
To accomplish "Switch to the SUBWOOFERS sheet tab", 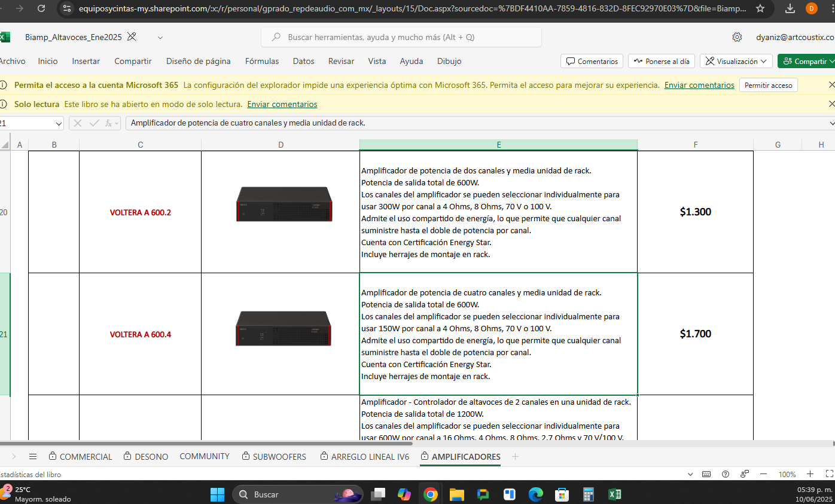I will [x=274, y=456].
